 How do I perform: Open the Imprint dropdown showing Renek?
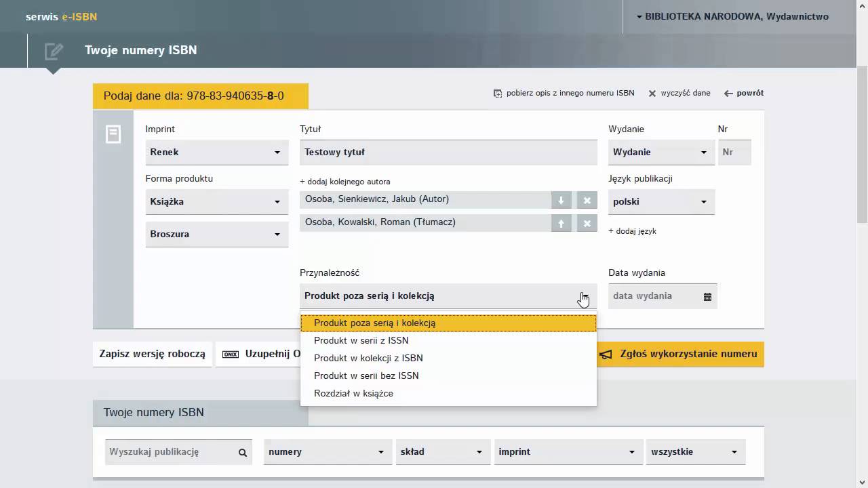(x=217, y=152)
